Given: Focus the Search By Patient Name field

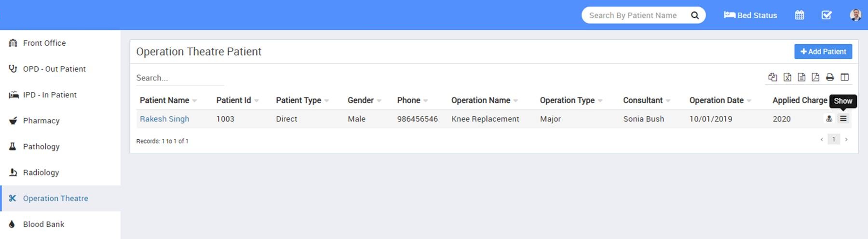Looking at the screenshot, I should 633,15.
